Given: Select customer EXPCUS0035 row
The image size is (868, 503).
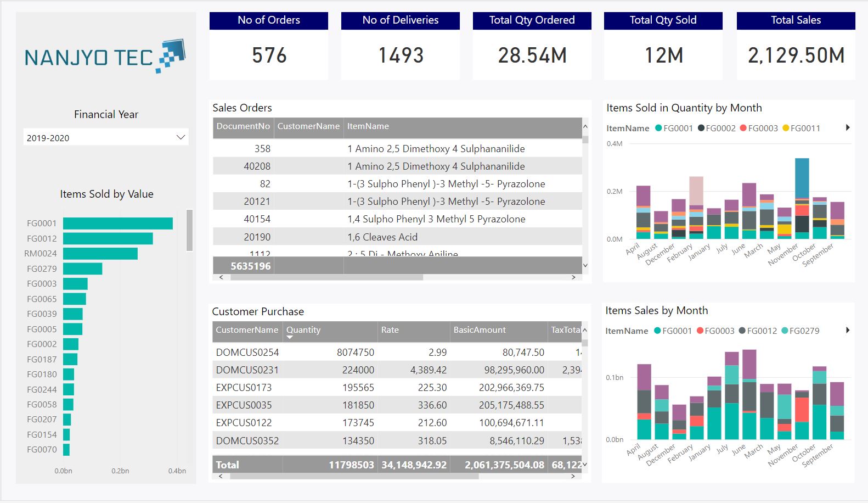Looking at the screenshot, I should [397, 405].
